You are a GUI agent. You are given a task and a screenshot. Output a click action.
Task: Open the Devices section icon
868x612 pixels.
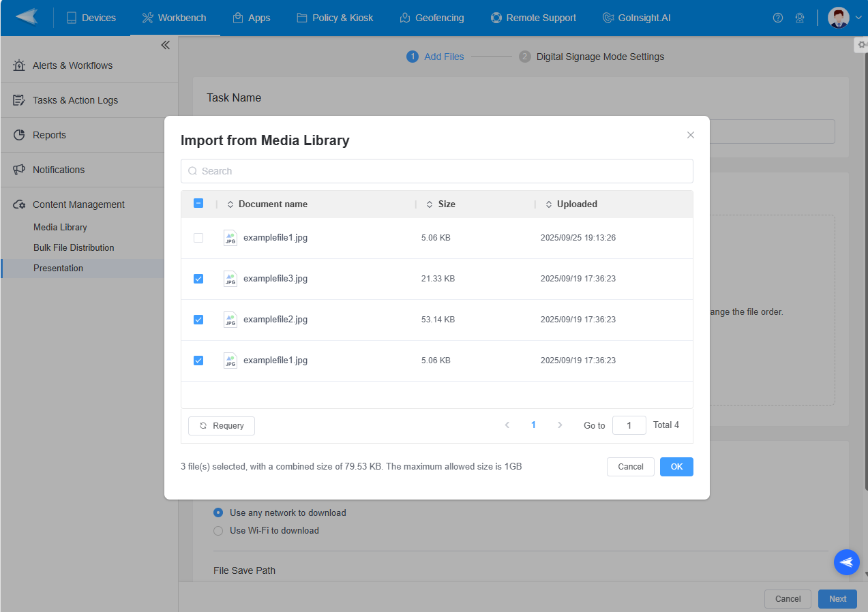tap(72, 18)
